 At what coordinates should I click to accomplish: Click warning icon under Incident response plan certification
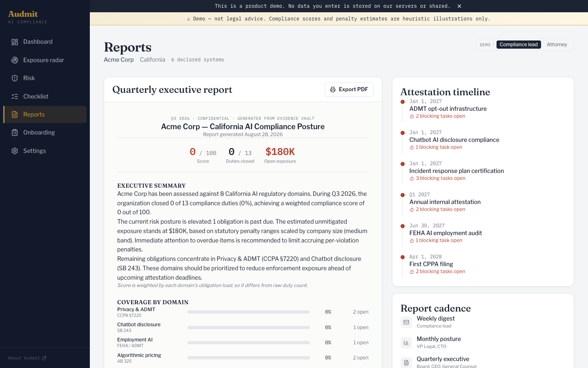coord(412,179)
